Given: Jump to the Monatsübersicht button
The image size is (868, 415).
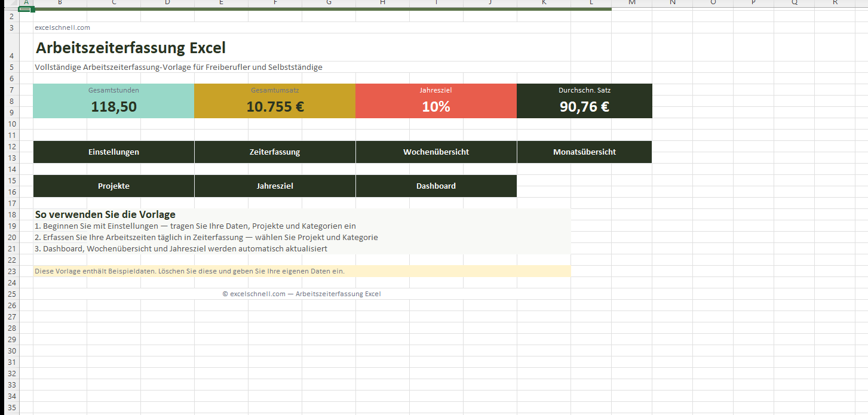Looking at the screenshot, I should (584, 152).
